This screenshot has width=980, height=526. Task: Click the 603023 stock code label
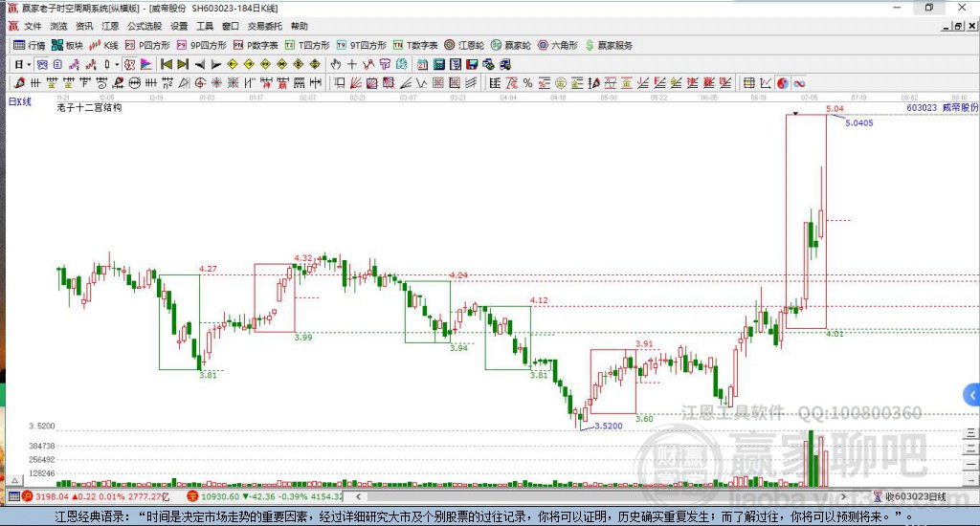tap(922, 107)
